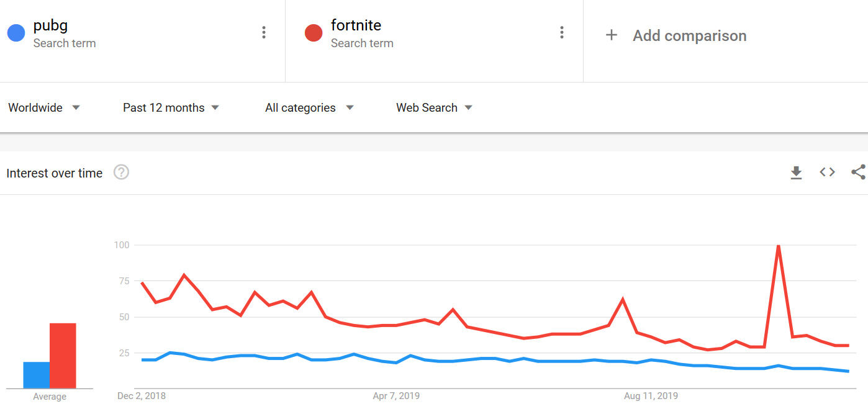Viewport: 868px width, 409px height.
Task: Click the Add comparison button
Action: point(689,35)
